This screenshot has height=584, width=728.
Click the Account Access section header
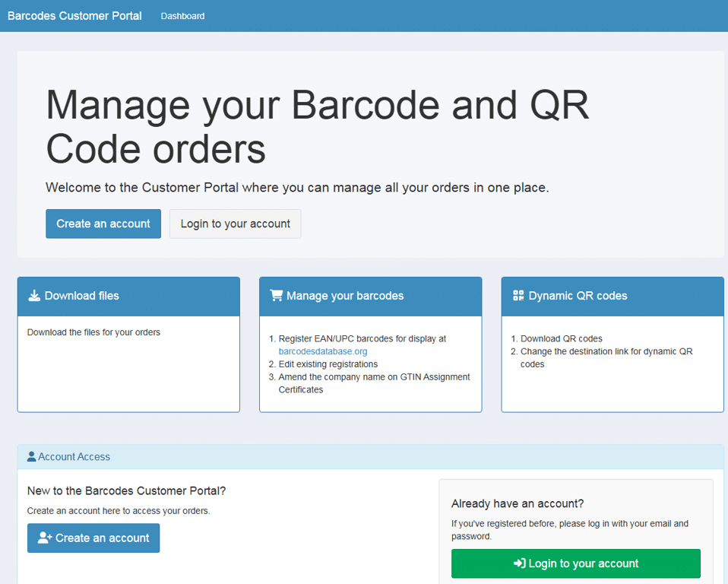(x=371, y=457)
